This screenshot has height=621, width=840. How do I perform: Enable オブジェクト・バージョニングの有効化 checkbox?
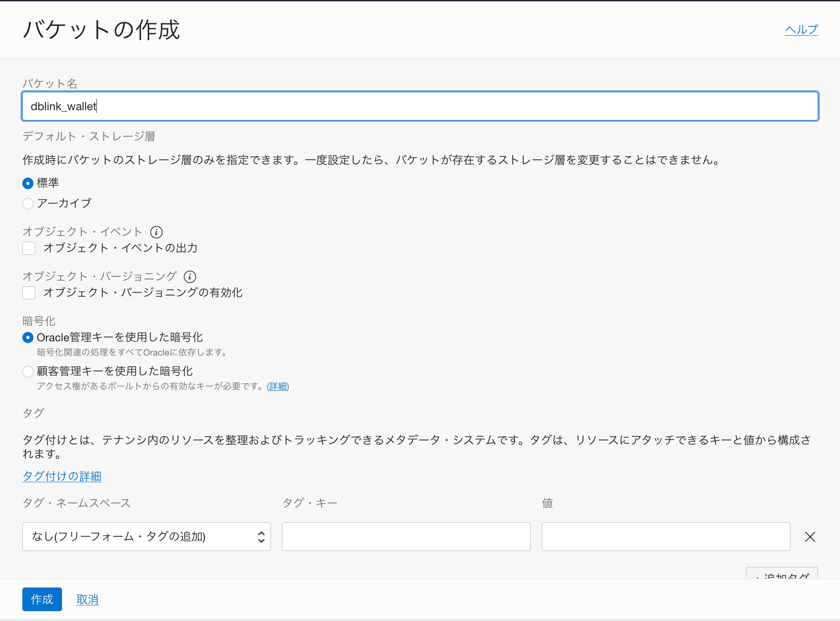tap(29, 293)
